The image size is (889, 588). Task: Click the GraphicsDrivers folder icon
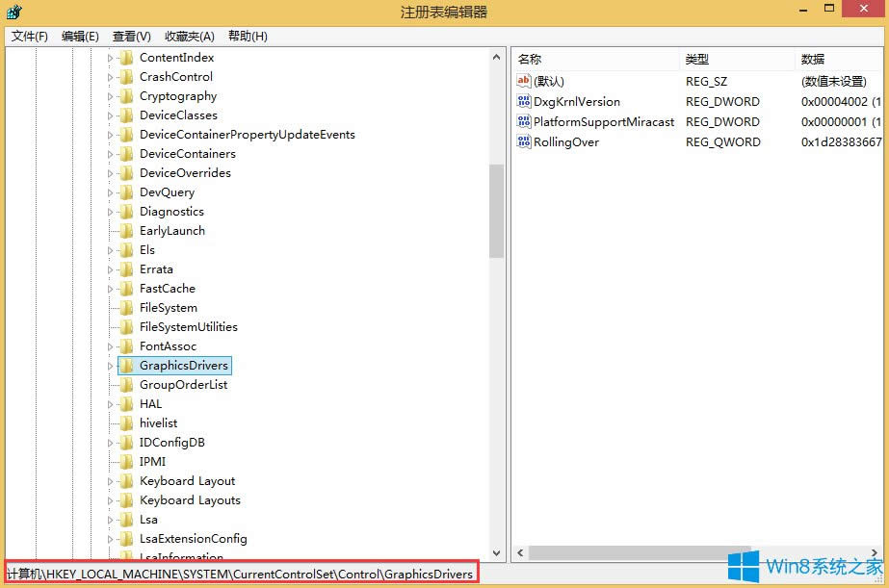click(x=126, y=366)
